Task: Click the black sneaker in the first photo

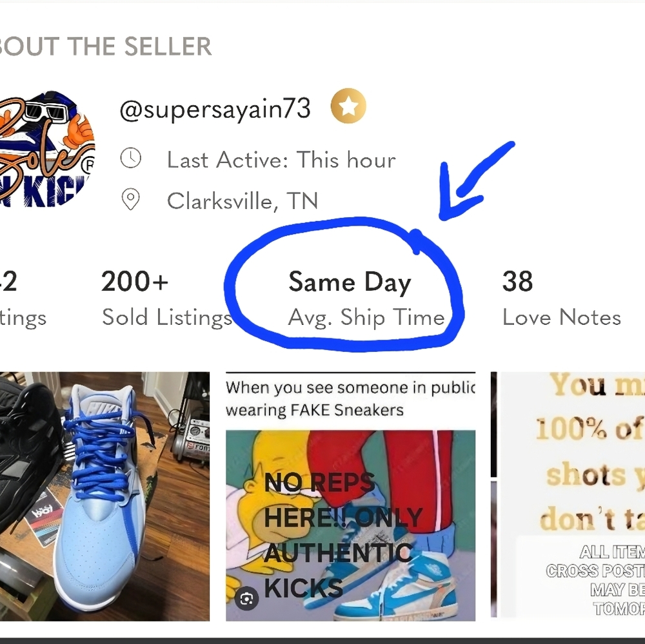Action: pyautogui.click(x=26, y=451)
